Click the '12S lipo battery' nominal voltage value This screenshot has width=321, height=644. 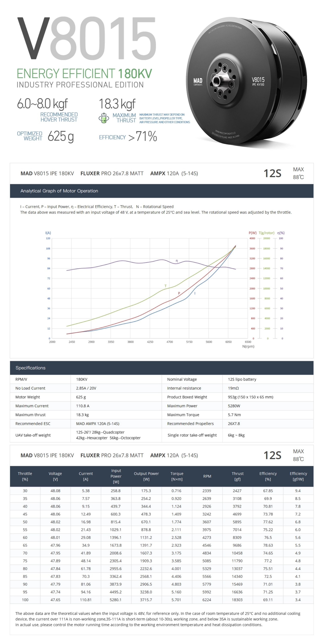coord(242,379)
